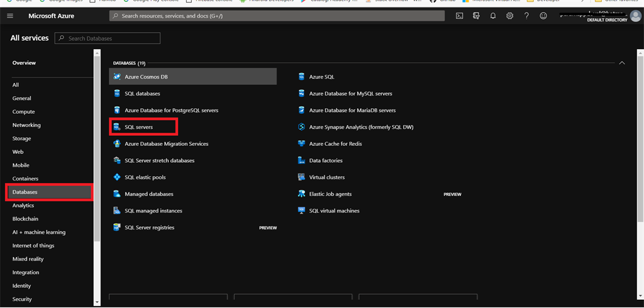This screenshot has width=644, height=308.
Task: Select the Mobile category
Action: point(21,165)
